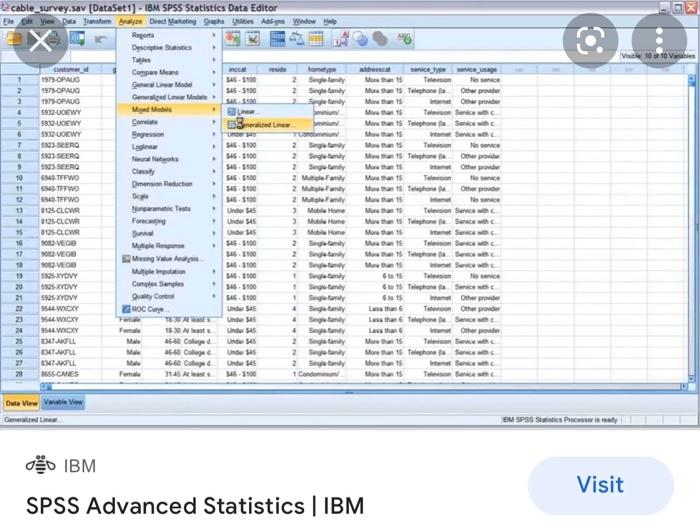The width and height of the screenshot is (700, 526).
Task: Toggle the Value Labels toolbar icon
Action: coord(342,39)
